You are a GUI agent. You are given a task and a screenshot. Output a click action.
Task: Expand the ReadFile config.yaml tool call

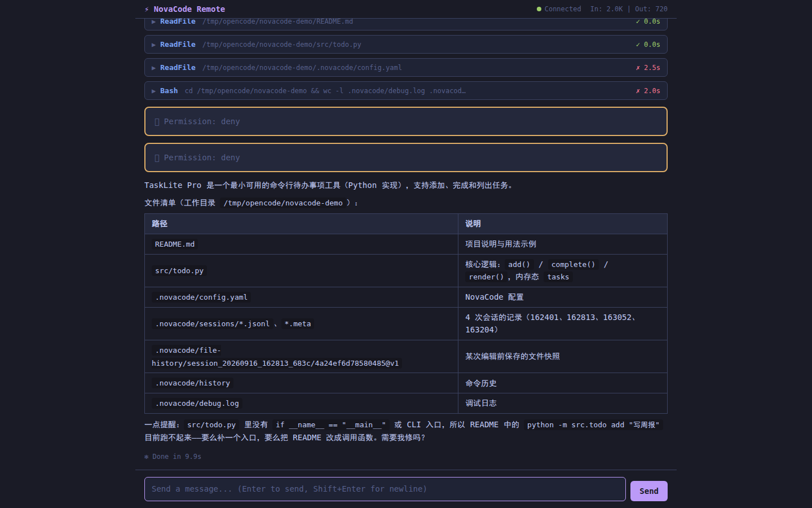coord(406,67)
